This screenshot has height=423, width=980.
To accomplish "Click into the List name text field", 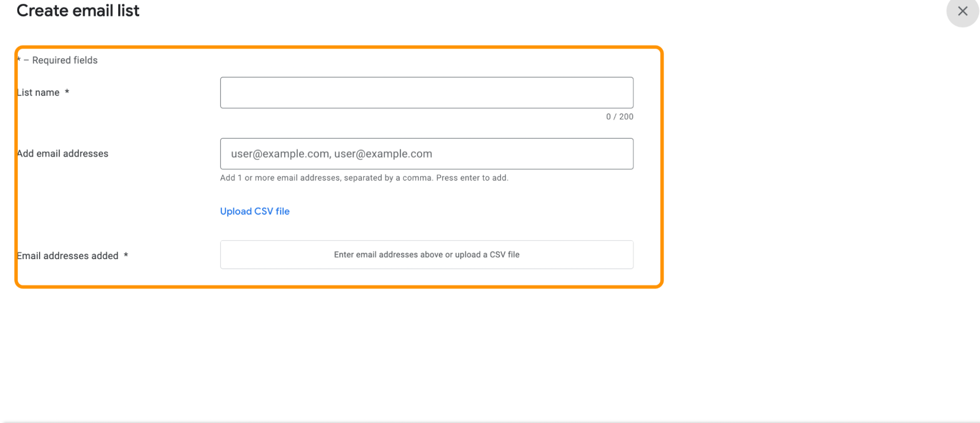I will pos(427,93).
